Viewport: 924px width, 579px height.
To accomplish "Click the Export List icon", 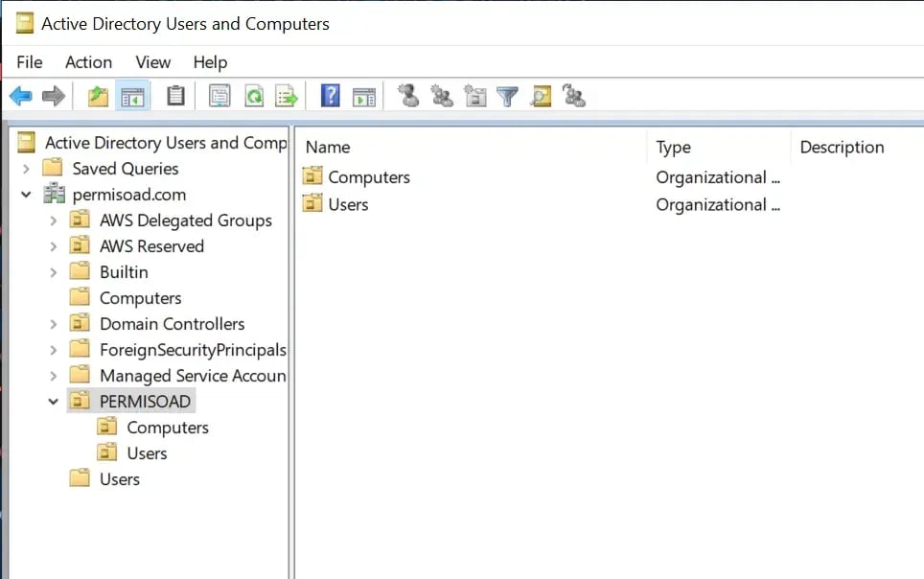I will point(287,96).
